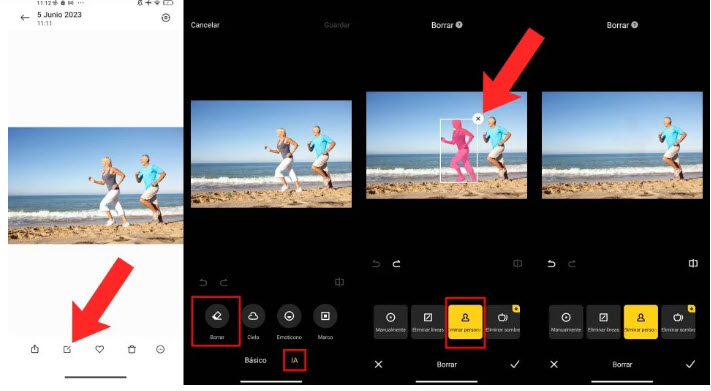
Task: Tap the share icon in gallery viewer
Action: (x=35, y=349)
